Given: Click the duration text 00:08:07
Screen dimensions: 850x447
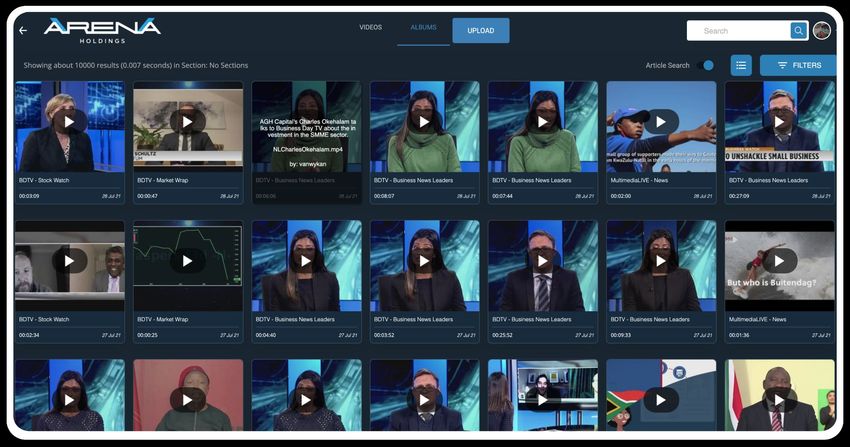Looking at the screenshot, I should (x=384, y=196).
